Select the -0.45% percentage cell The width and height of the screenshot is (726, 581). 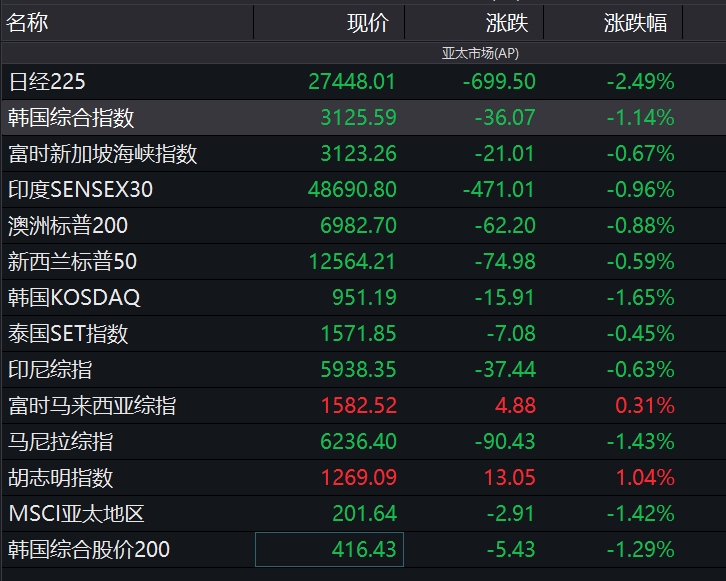[x=640, y=334]
